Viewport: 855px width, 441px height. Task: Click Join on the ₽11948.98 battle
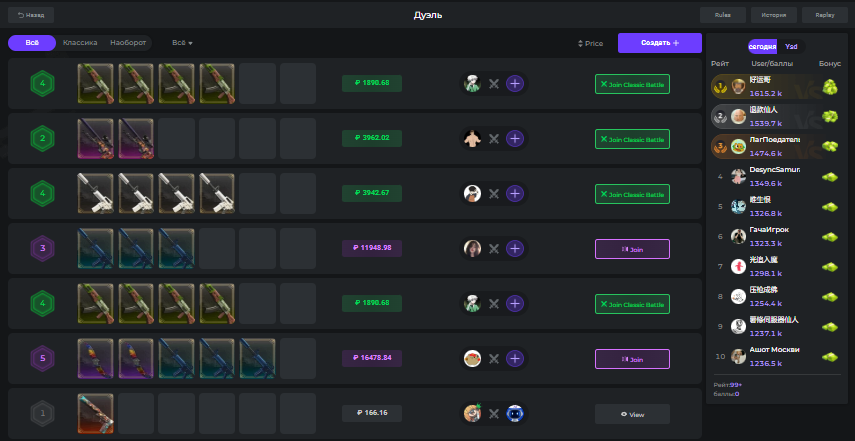coord(632,249)
